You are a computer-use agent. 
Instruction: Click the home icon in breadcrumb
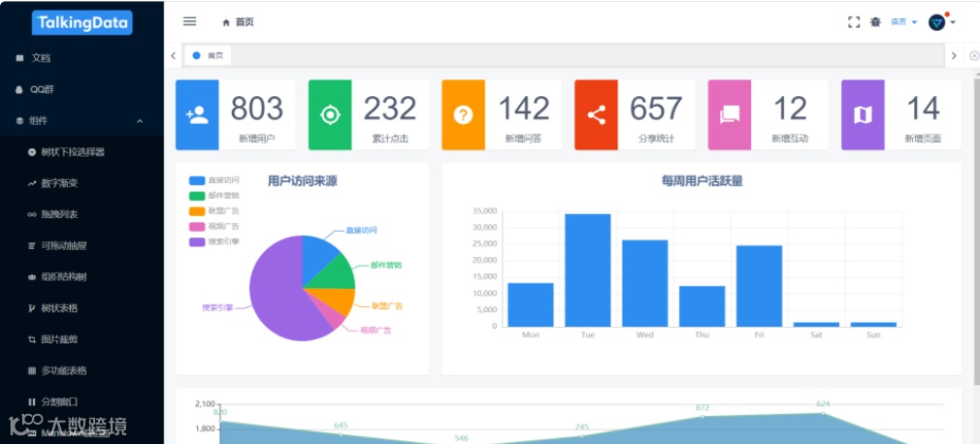click(226, 22)
